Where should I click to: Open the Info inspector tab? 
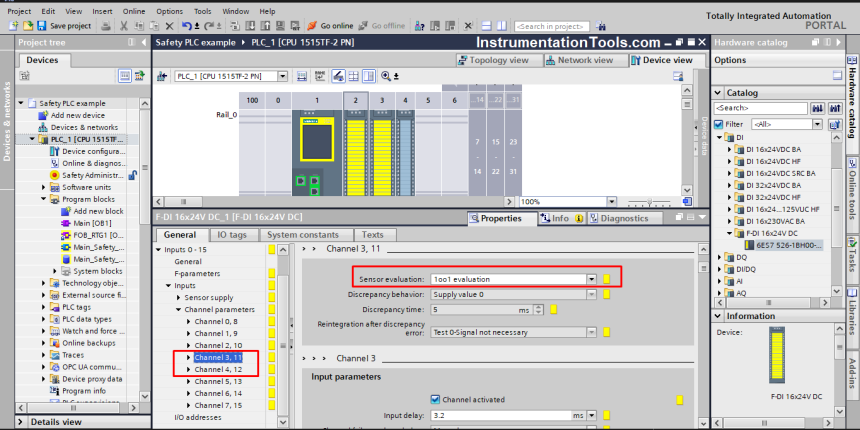point(561,218)
